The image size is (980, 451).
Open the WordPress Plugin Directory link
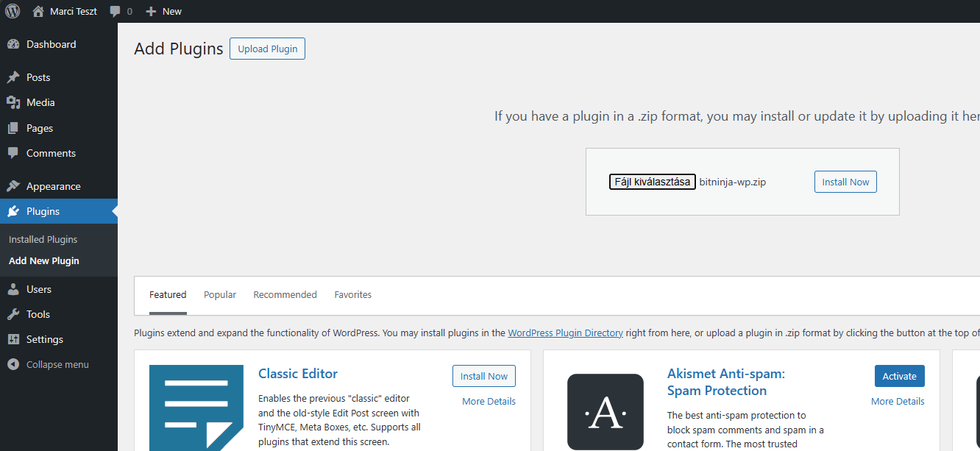[565, 333]
